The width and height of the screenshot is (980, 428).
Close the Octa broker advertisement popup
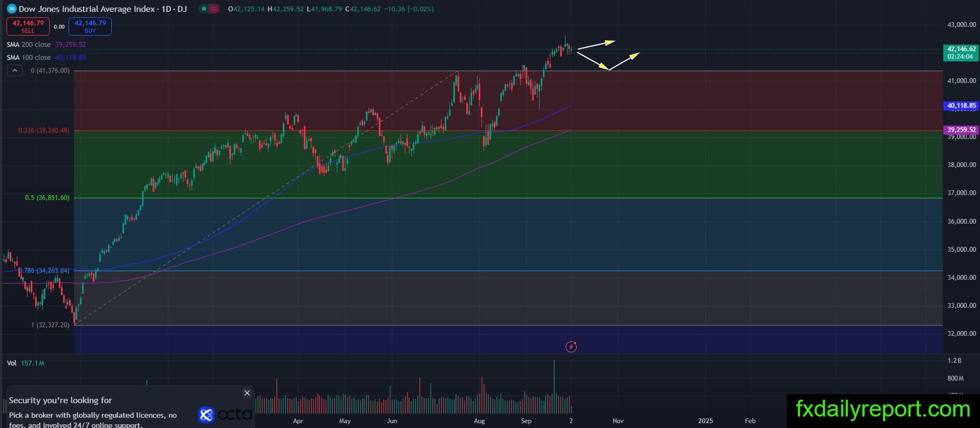[x=247, y=393]
